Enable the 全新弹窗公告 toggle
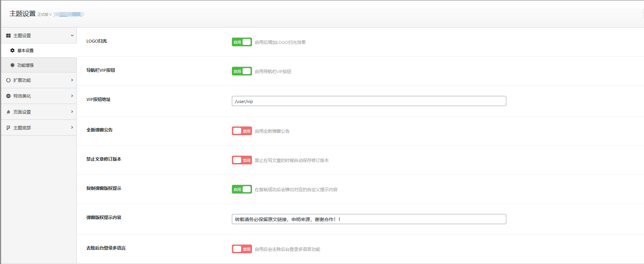 pos(242,131)
